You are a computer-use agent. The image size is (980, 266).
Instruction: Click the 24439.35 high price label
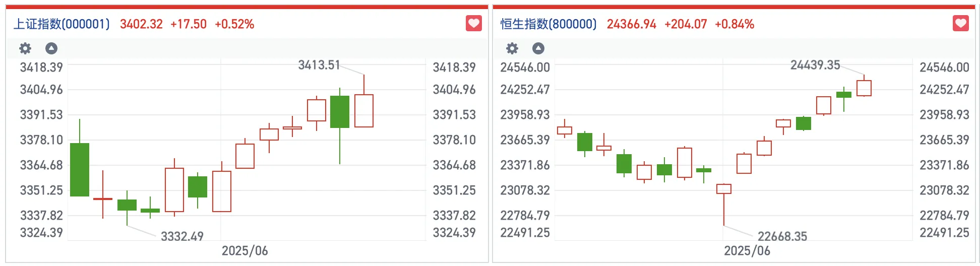(815, 65)
